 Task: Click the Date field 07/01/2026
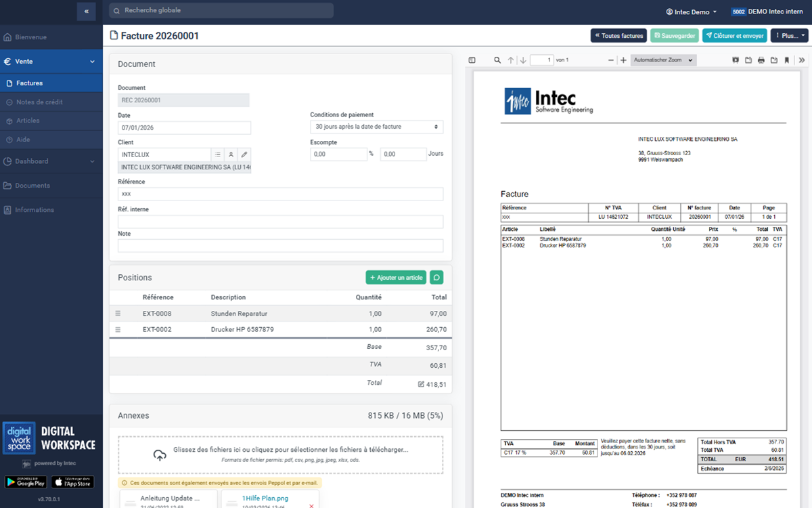(184, 127)
